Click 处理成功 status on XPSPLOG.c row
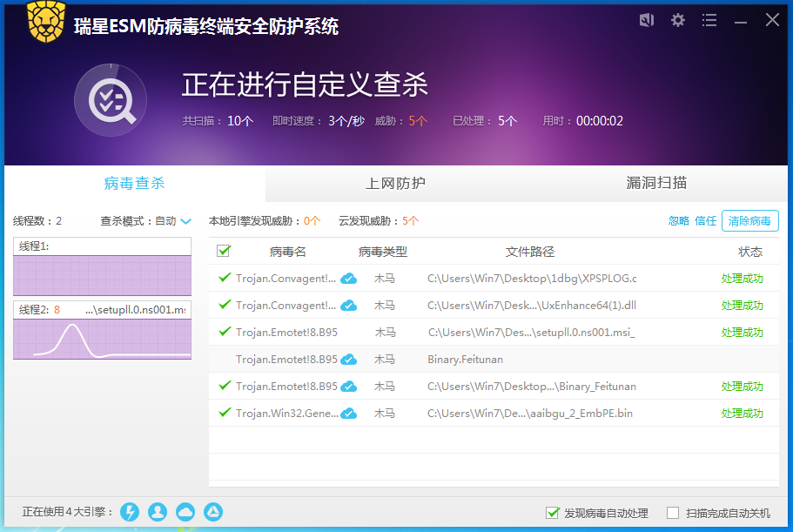Screen dimensions: 793x532 click(742, 279)
